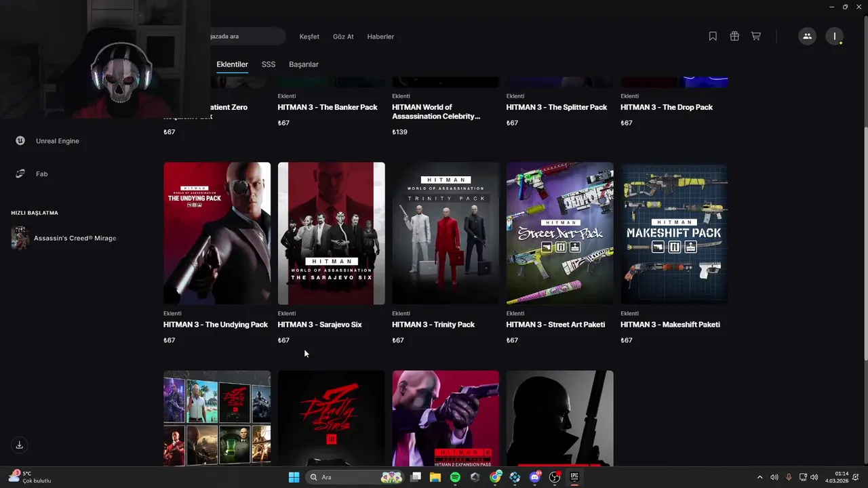Click the store search field
This screenshot has width=868, height=488.
[248, 37]
